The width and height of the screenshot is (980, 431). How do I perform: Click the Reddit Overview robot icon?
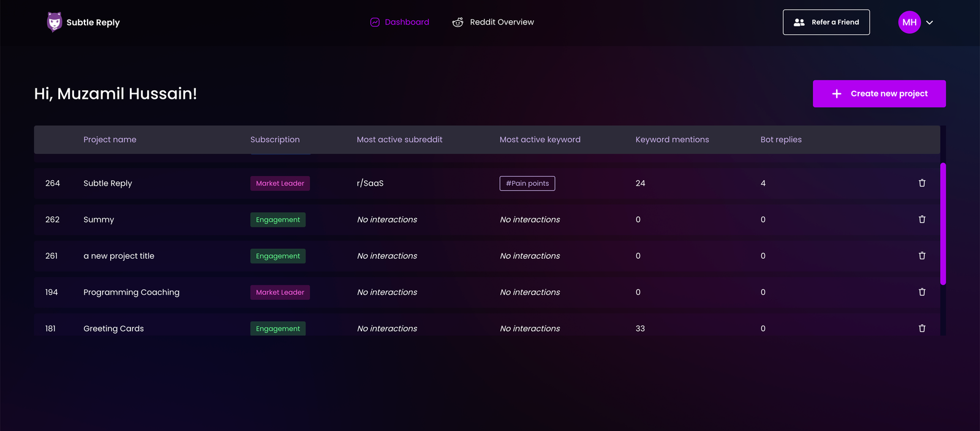458,22
